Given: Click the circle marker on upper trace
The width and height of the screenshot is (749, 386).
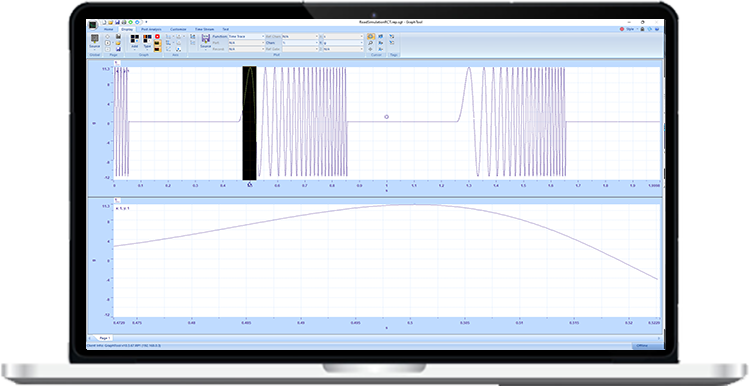Looking at the screenshot, I should point(386,117).
